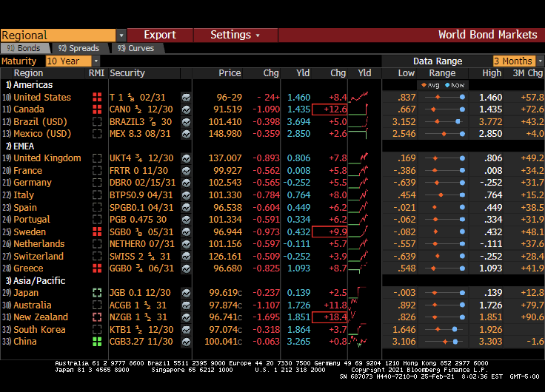
Task: Open chart icon for Spain row
Action: [x=187, y=208]
